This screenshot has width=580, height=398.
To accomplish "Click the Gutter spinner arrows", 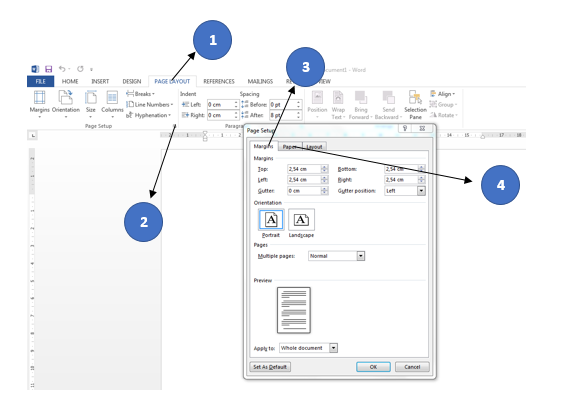I will [x=324, y=191].
